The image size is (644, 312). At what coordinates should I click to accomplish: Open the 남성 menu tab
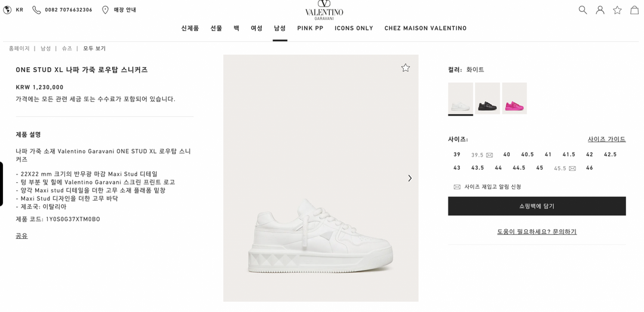(x=280, y=29)
